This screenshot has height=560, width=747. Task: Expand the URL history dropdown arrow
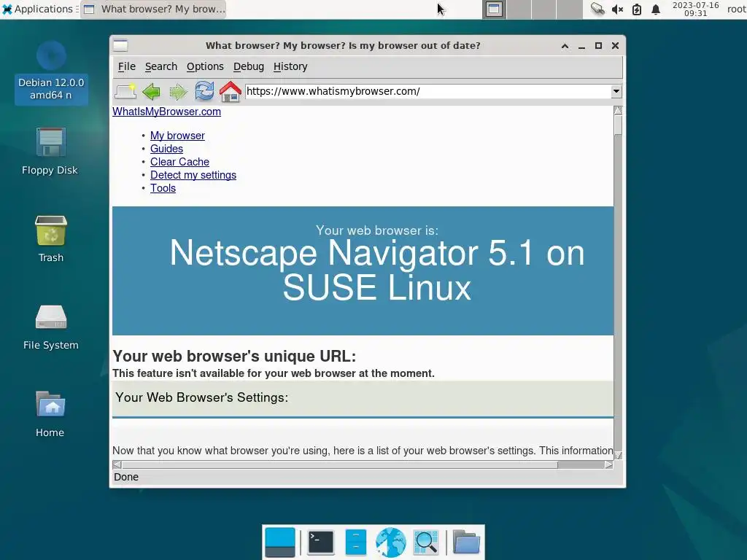(x=616, y=91)
